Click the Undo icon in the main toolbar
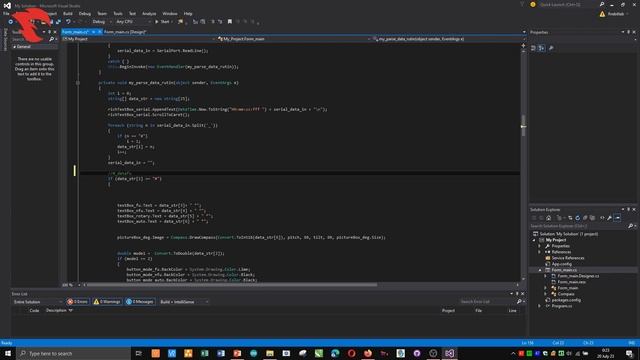This screenshot has height=360, width=640. point(68,22)
